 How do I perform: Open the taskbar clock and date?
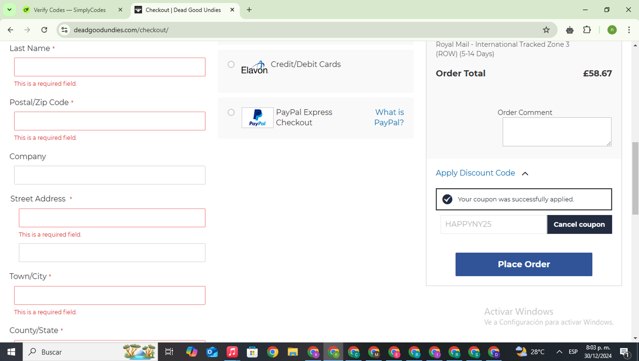pos(597,352)
